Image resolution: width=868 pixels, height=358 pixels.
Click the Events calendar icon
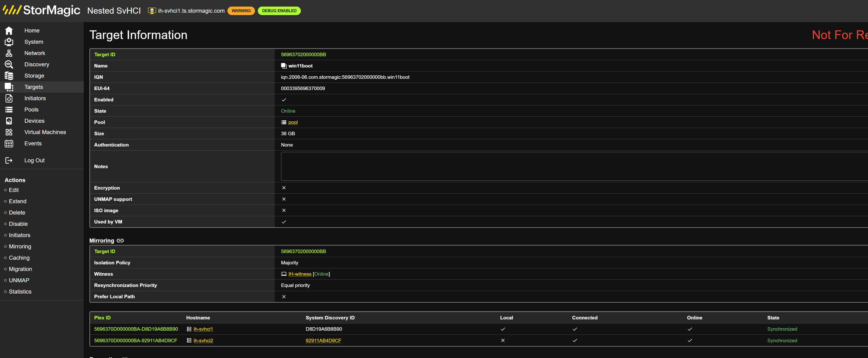tap(9, 143)
